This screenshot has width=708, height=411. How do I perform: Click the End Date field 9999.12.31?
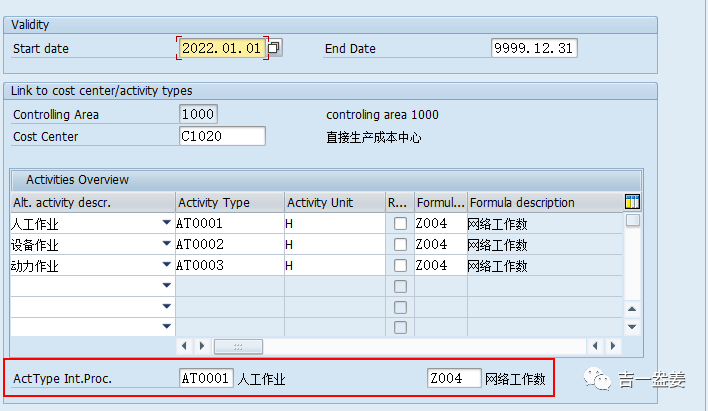(534, 48)
